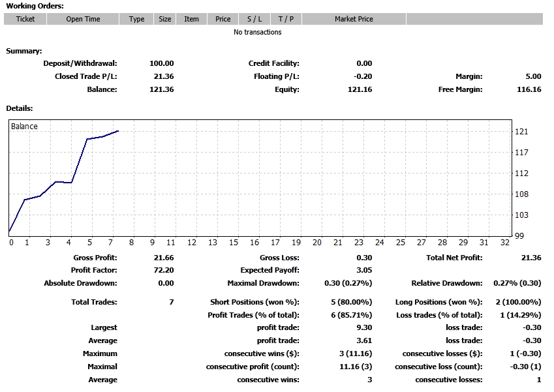Click the T / P column header
This screenshot has width=554, height=392.
pyautogui.click(x=286, y=19)
